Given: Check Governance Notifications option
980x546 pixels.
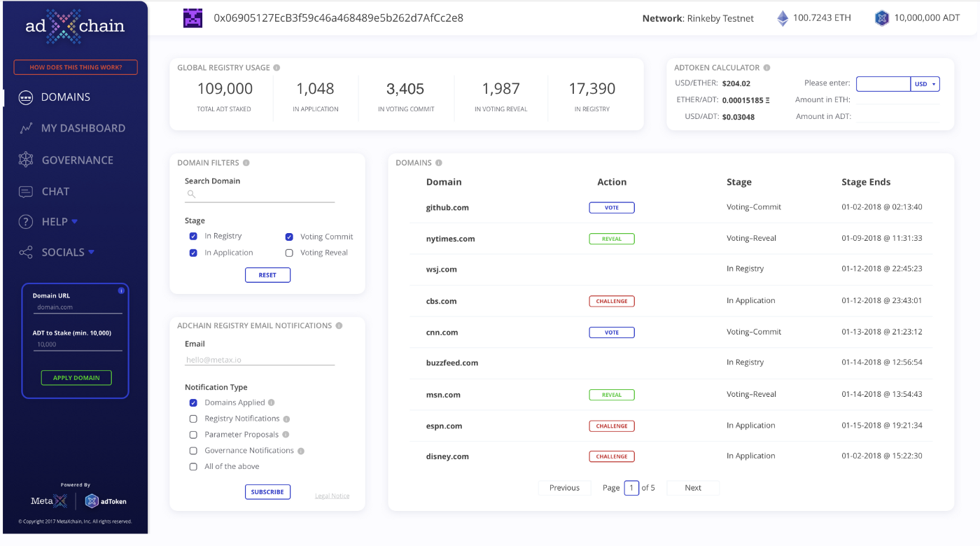Looking at the screenshot, I should click(193, 451).
